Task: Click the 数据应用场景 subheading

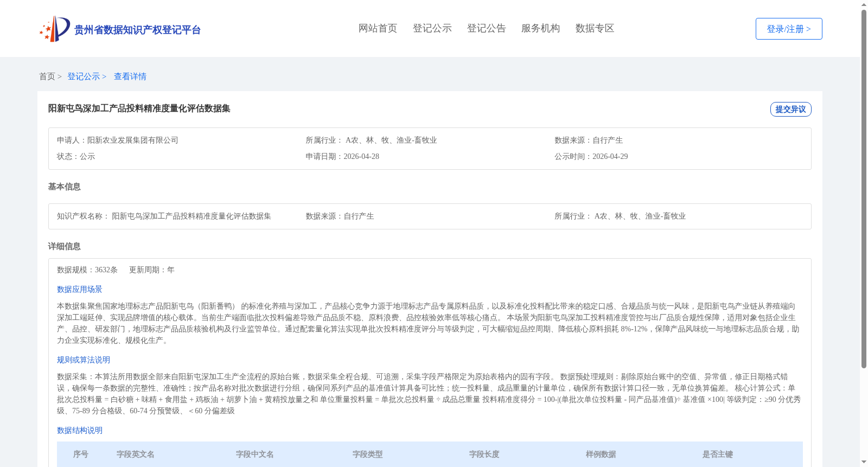Action: pos(80,289)
